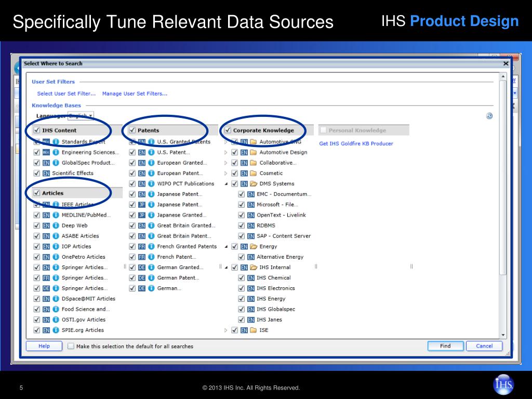Open info icon for OSTI.gov Articles
Image resolution: width=532 pixels, height=399 pixels.
point(56,320)
